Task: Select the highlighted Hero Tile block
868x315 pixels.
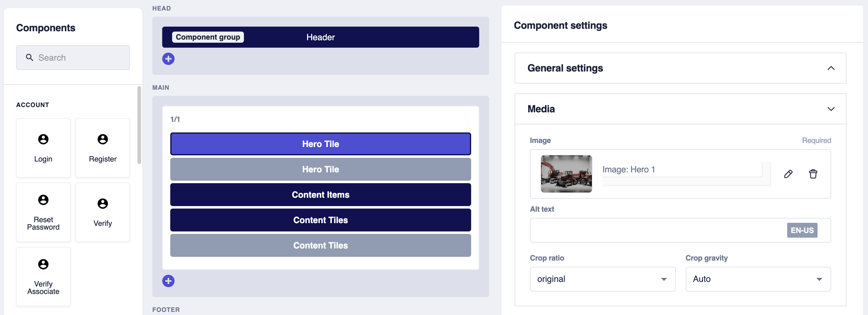Action: pyautogui.click(x=320, y=144)
